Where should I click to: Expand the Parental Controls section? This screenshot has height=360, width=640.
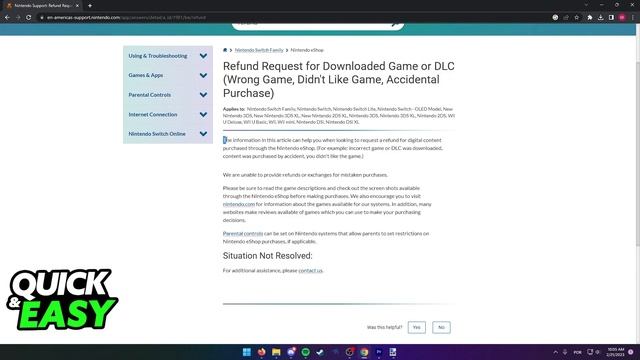pyautogui.click(x=203, y=95)
